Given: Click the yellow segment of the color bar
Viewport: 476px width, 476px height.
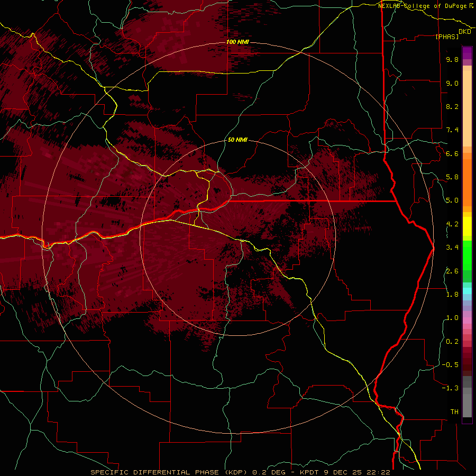Looking at the screenshot, I should click(x=467, y=226).
